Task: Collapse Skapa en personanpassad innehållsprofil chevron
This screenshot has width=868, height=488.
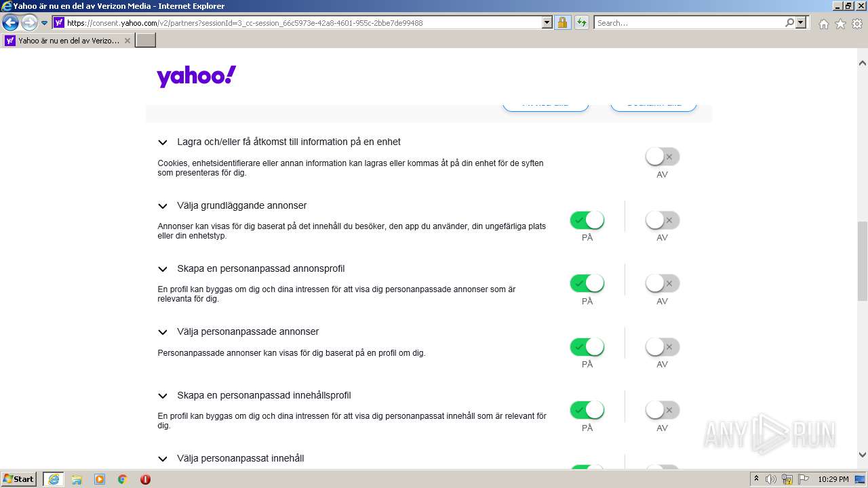Action: pos(163,396)
